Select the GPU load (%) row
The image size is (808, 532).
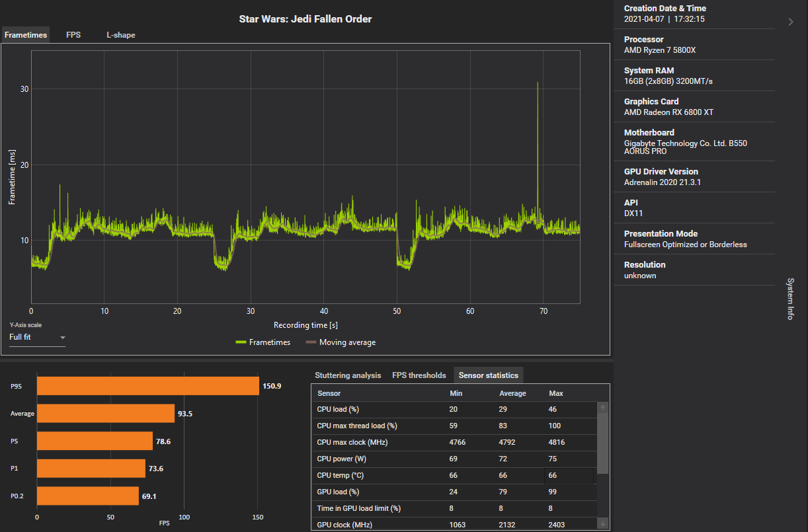(454, 492)
